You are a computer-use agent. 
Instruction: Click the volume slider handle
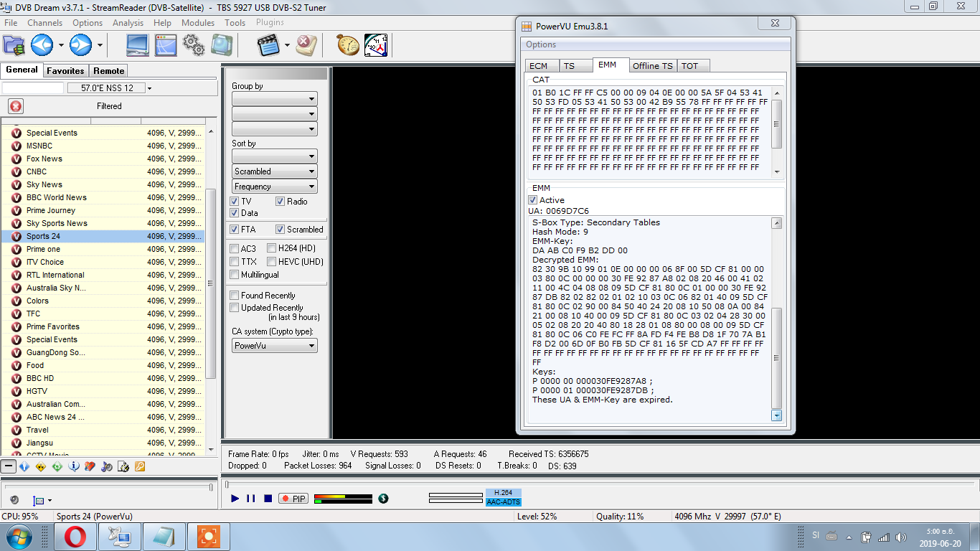coord(211,486)
